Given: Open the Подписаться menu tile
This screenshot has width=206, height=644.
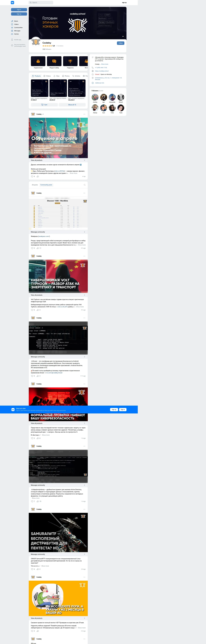Looking at the screenshot, I should click(38, 62).
